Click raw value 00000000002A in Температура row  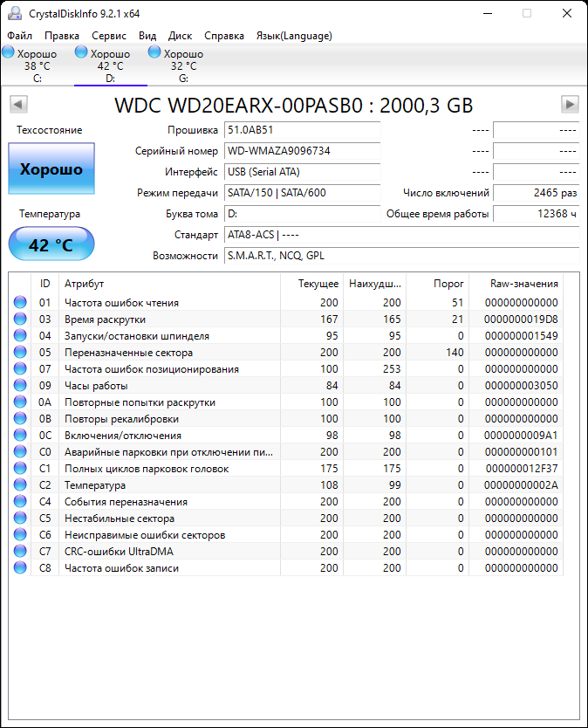[x=521, y=484]
